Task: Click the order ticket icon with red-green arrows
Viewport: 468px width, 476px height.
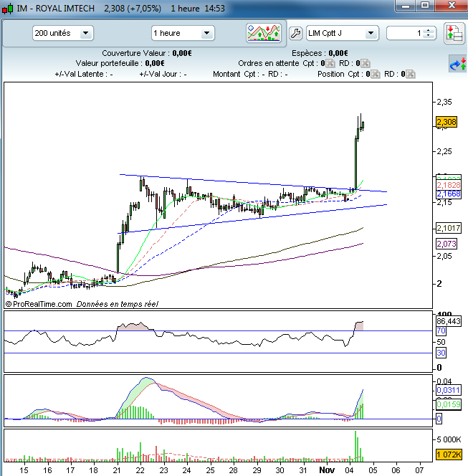Action: point(454,34)
